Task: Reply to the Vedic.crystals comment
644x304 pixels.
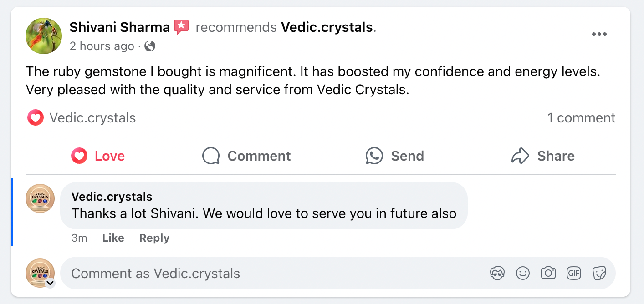Action: tap(154, 238)
